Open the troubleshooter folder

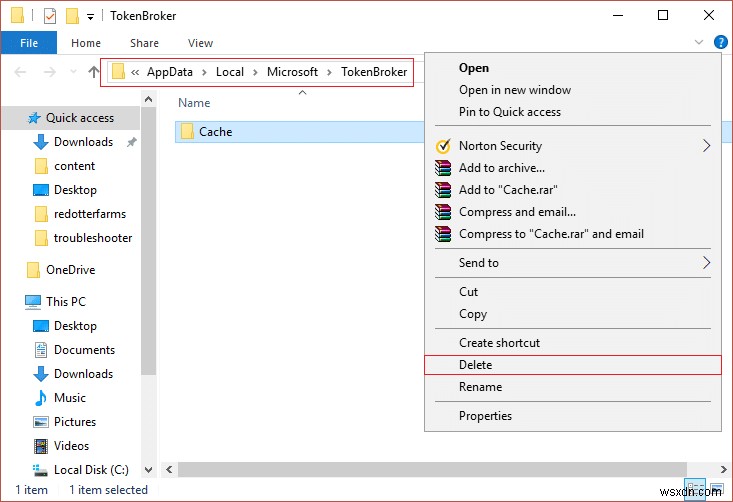[x=93, y=238]
